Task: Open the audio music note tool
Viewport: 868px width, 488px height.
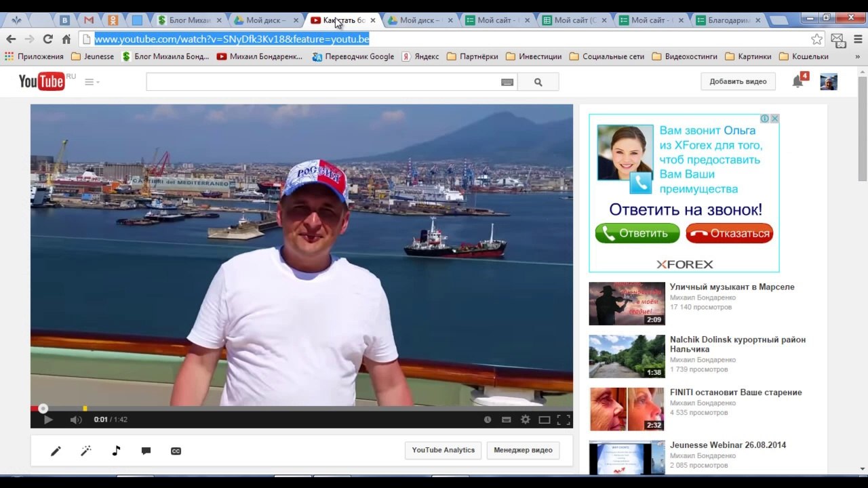Action: (x=116, y=451)
